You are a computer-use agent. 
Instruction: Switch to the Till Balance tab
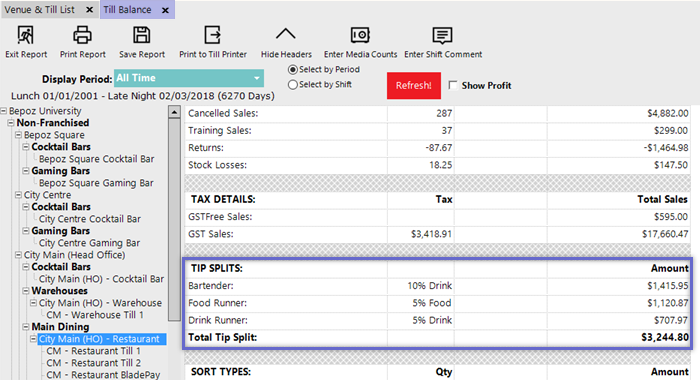(128, 10)
